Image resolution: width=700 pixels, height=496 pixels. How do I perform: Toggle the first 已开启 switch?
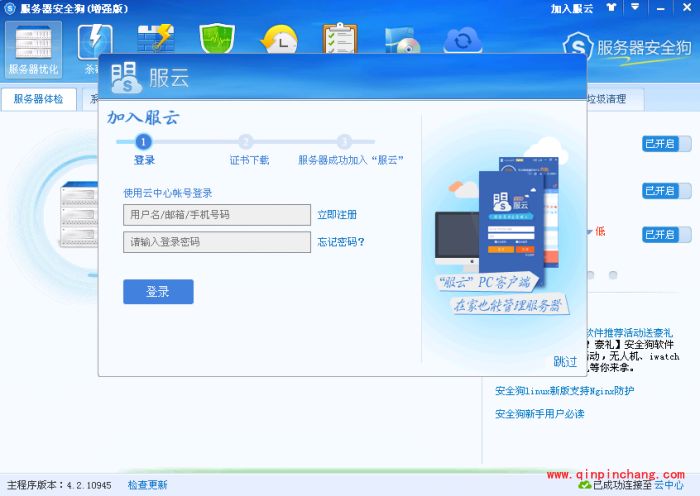(x=667, y=144)
